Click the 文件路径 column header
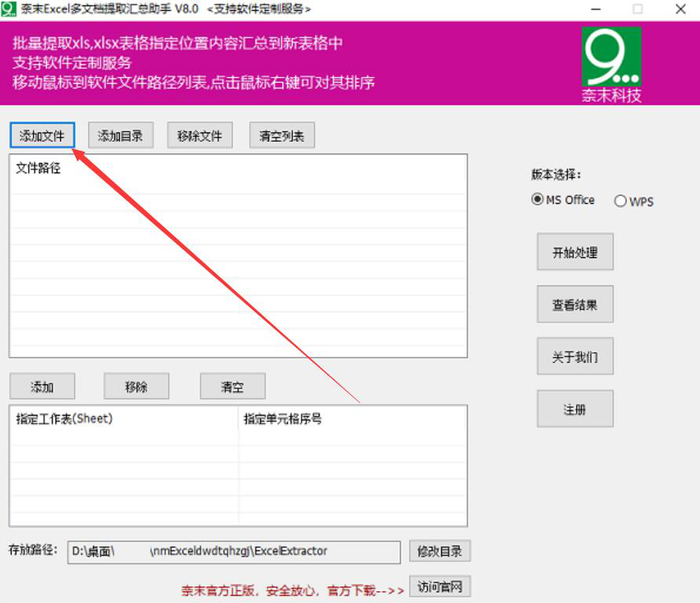 [x=238, y=169]
